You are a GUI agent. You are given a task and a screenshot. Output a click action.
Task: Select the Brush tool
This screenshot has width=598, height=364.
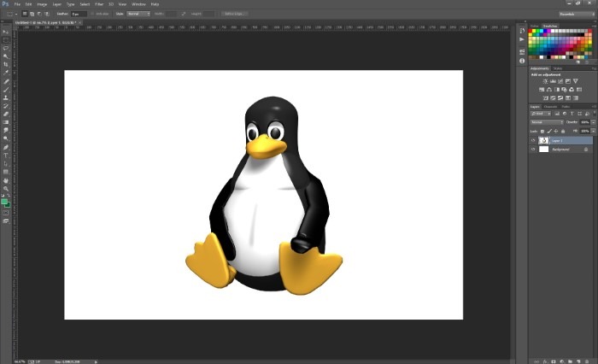point(5,90)
